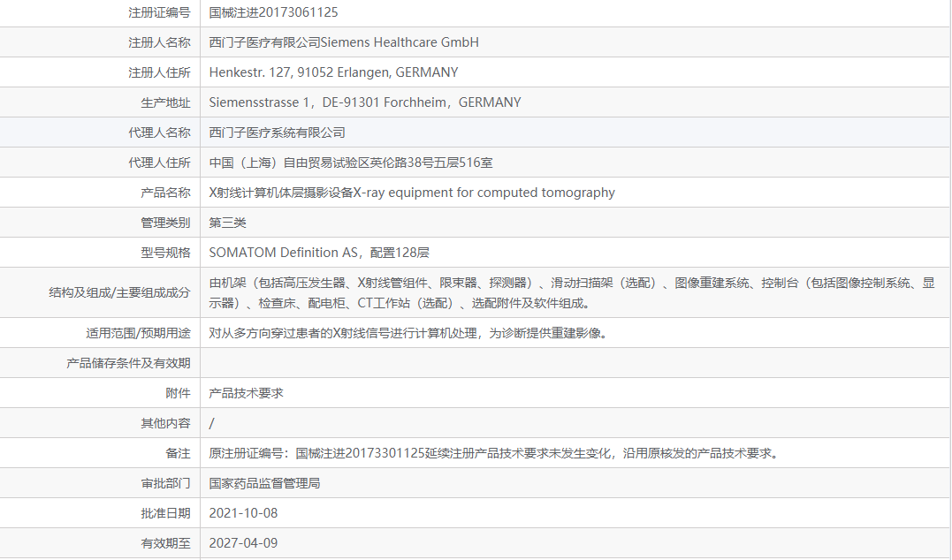952x560 pixels.
Task: Click the 注册证编号 label
Action: pos(159,12)
